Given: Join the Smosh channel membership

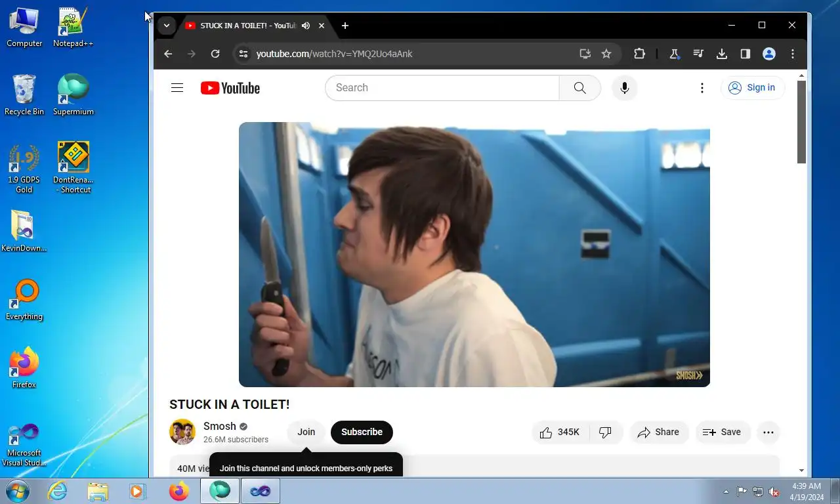Looking at the screenshot, I should 306,432.
